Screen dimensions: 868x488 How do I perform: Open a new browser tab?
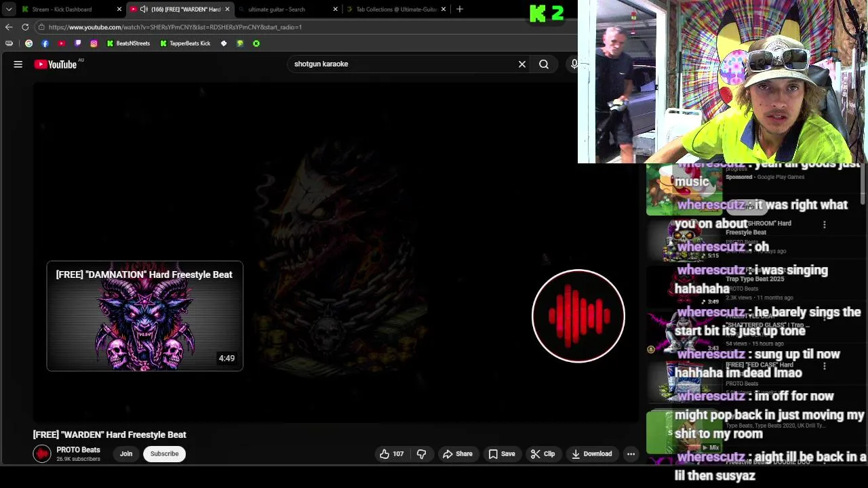pos(460,9)
